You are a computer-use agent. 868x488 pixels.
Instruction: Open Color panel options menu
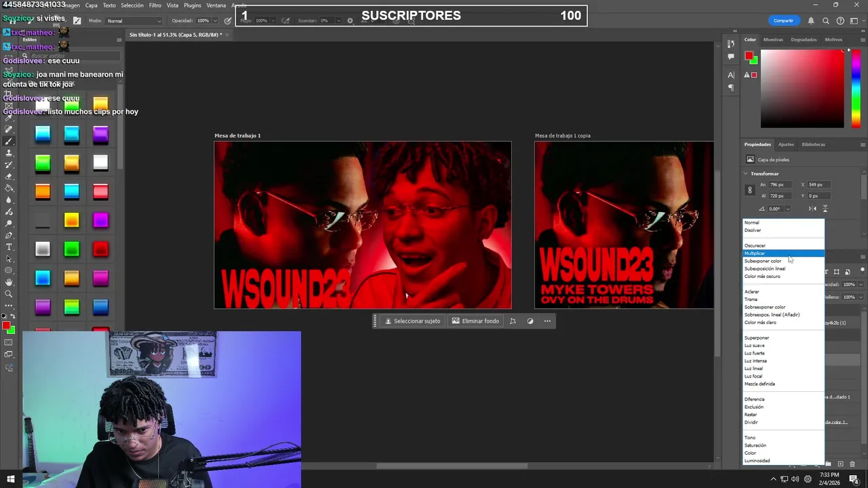863,39
